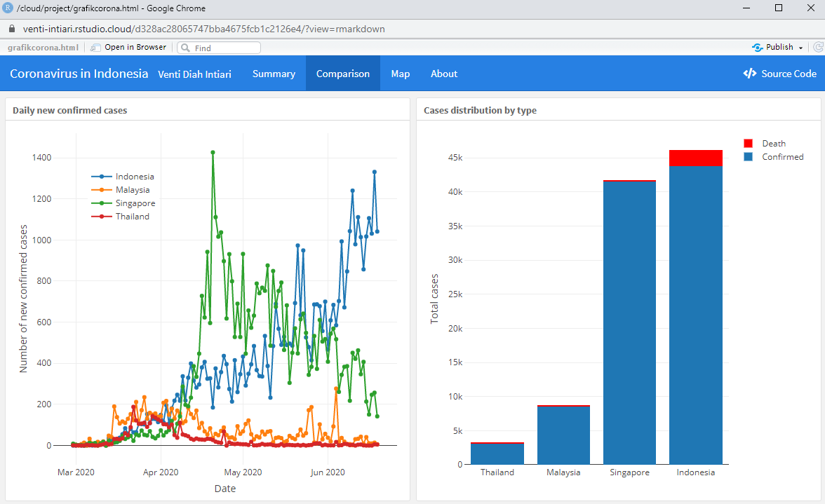Select the Confirmed color swatch in the legend

point(748,157)
